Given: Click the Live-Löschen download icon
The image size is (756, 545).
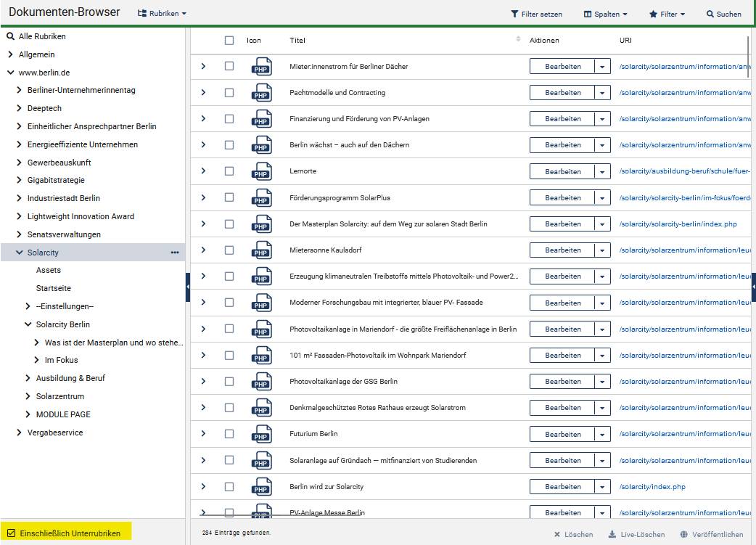Looking at the screenshot, I should coord(612,535).
